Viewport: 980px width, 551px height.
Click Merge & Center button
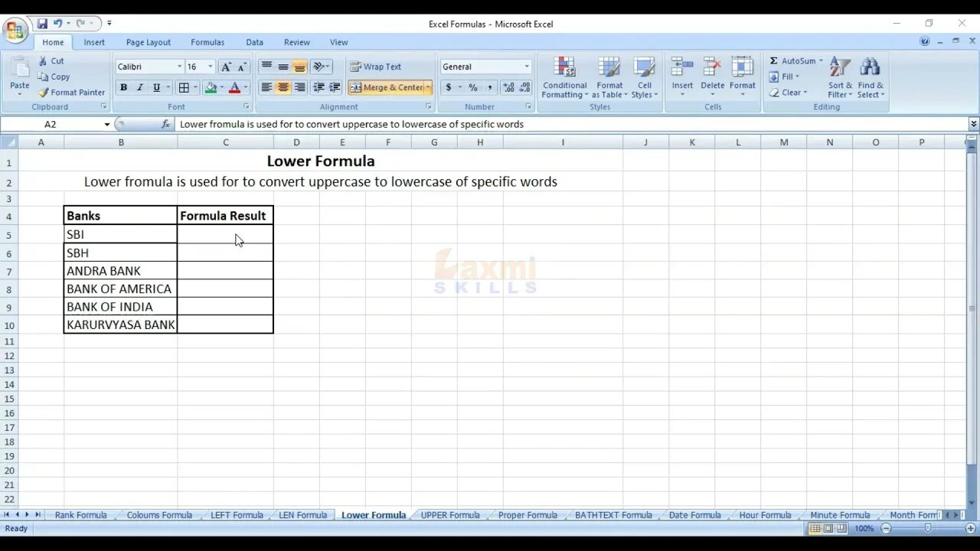[386, 87]
